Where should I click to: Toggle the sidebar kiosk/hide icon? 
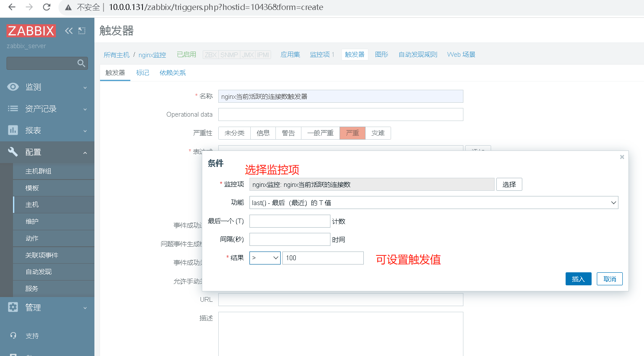[82, 31]
